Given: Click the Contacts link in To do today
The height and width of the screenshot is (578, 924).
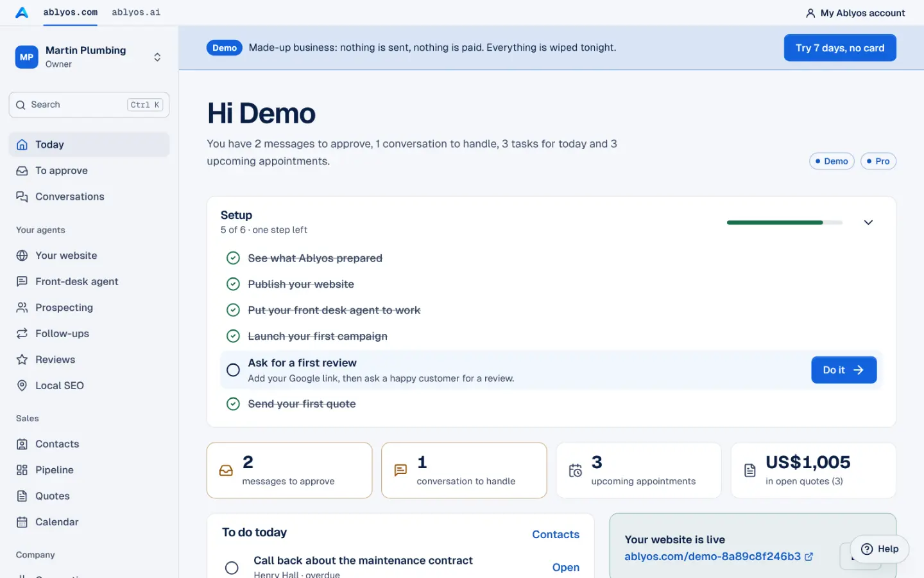Looking at the screenshot, I should [x=556, y=534].
